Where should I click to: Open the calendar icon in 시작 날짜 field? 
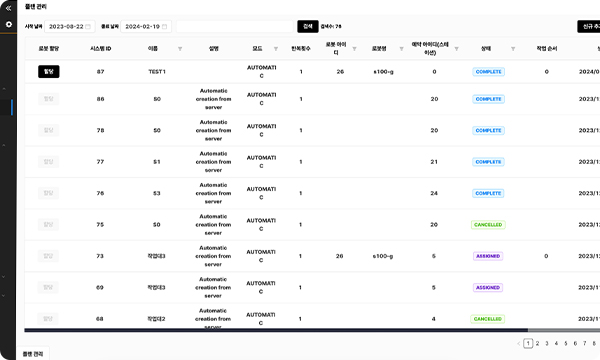pyautogui.click(x=88, y=26)
